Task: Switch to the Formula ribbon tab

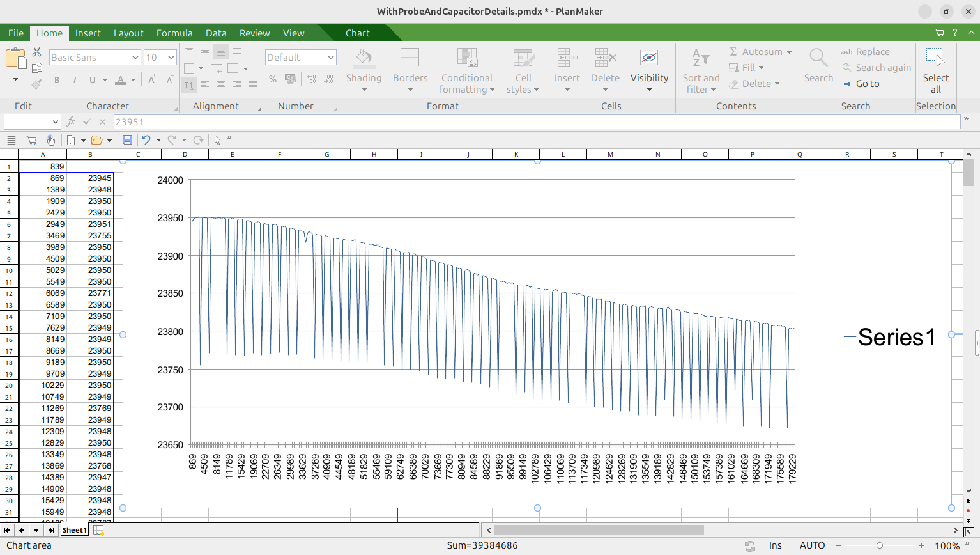Action: point(174,33)
